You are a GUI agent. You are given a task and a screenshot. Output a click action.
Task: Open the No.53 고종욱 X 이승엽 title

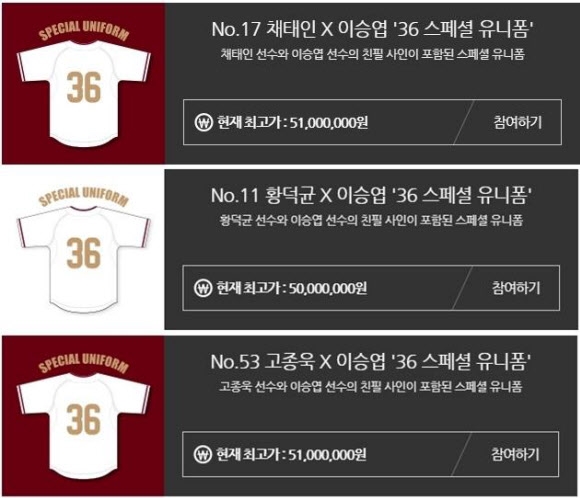(371, 361)
